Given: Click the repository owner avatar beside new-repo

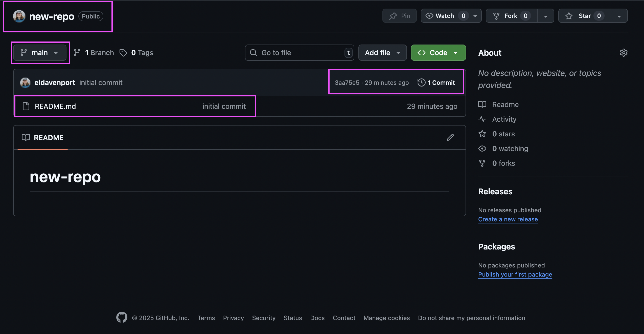Looking at the screenshot, I should (x=19, y=16).
